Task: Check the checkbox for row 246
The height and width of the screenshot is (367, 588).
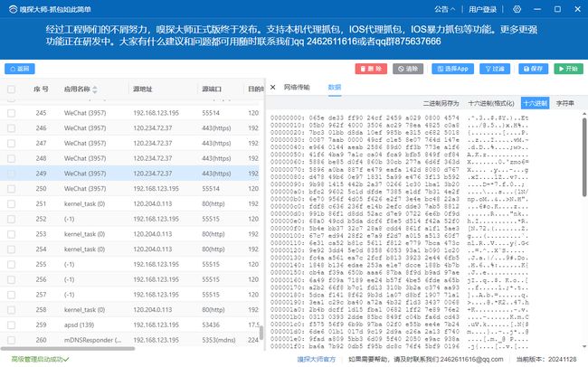Action: (11, 128)
